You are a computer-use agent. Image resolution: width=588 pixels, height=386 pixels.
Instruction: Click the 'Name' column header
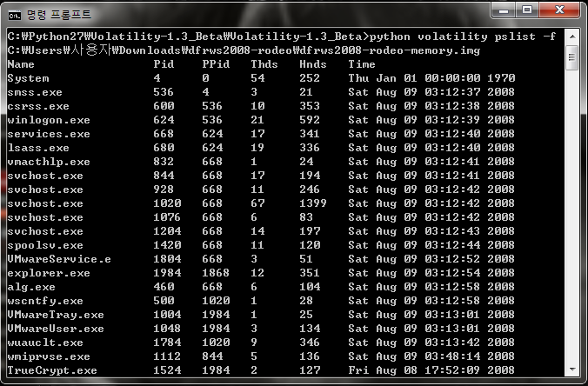(21, 64)
